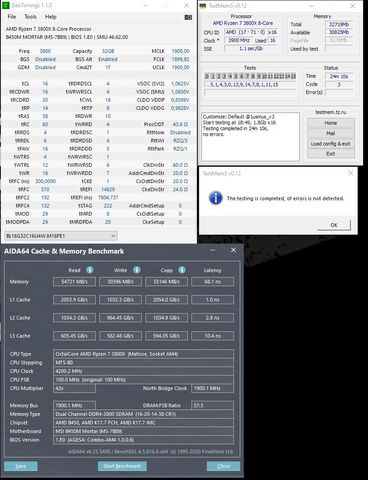368x480 pixels.
Task: Click the Save button in AIDA64 benchmark
Action: click(21, 466)
